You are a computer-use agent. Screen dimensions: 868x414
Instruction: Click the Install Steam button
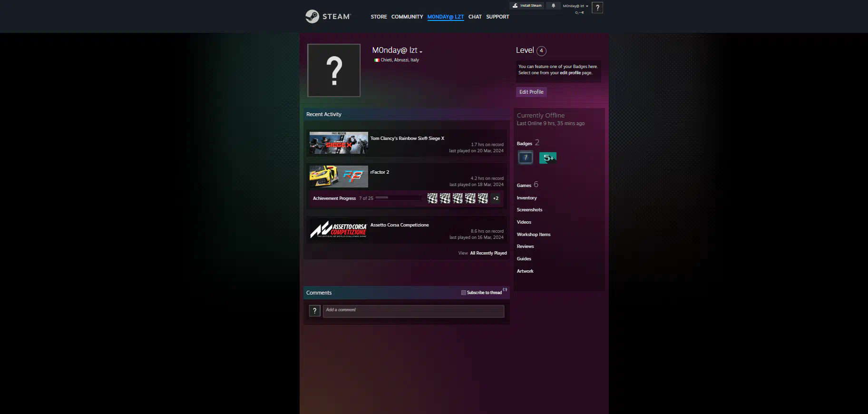[x=527, y=6]
